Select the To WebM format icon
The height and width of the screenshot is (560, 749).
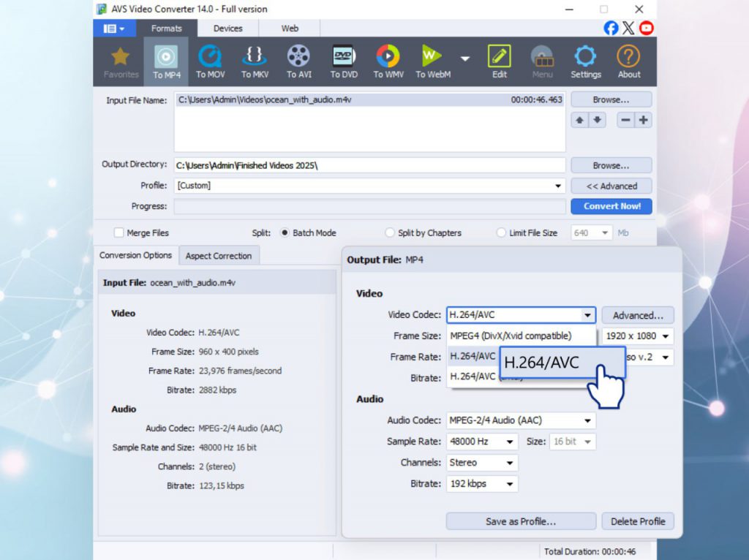(x=432, y=57)
